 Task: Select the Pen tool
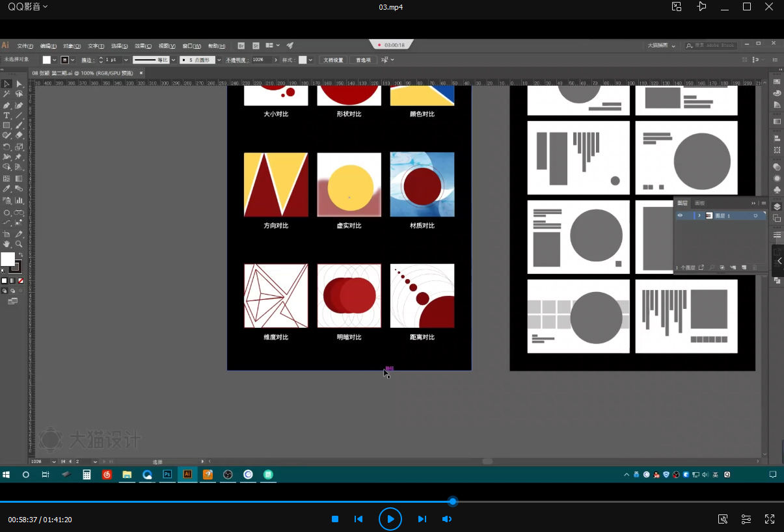[x=7, y=105]
